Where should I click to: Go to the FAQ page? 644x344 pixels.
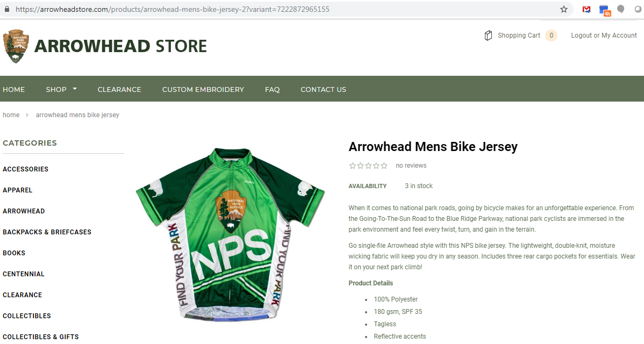(x=273, y=89)
